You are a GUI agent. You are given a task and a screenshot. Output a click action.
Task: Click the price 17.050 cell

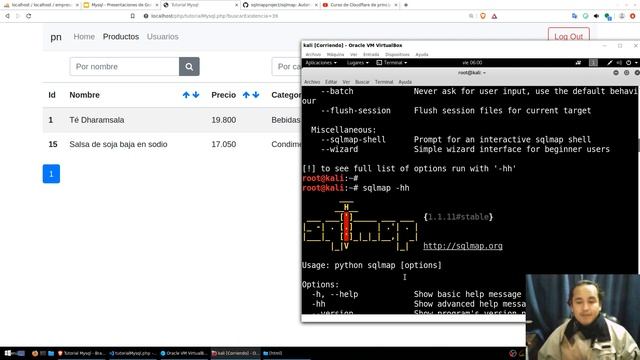(224, 144)
